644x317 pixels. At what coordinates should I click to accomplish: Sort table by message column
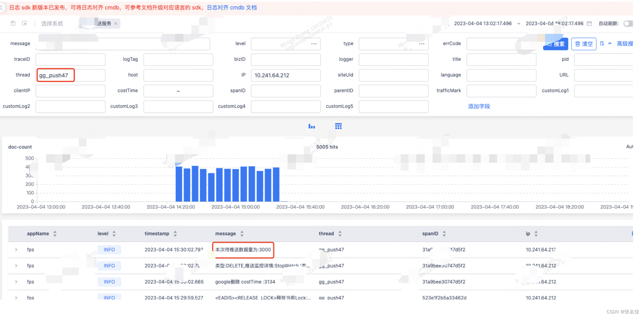242,234
